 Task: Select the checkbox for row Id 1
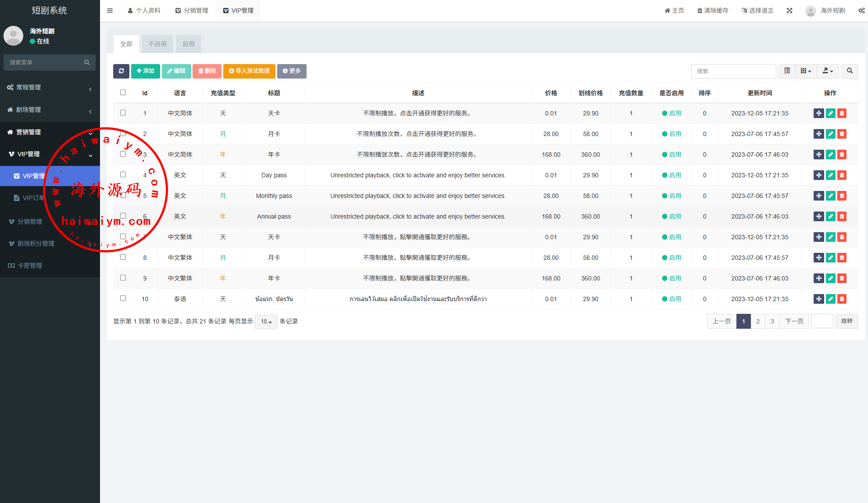(123, 113)
